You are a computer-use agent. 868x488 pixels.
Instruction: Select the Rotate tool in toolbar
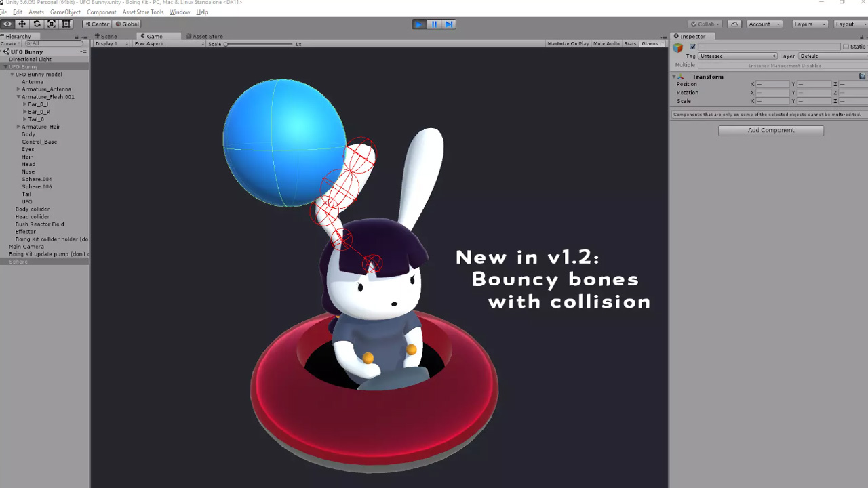tap(37, 24)
